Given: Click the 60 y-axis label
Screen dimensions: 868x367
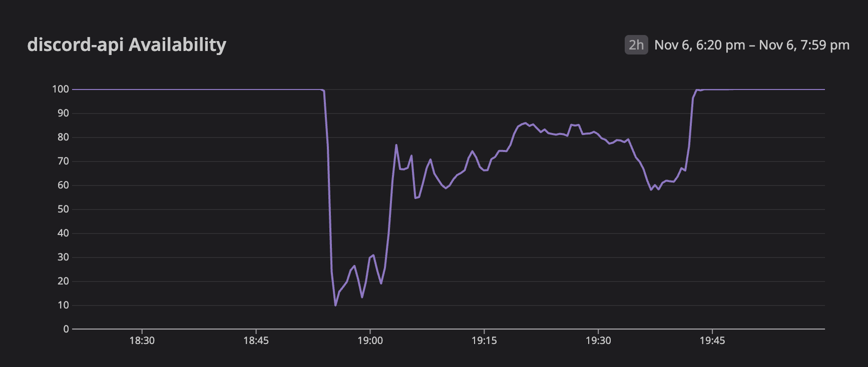Looking at the screenshot, I should pos(63,185).
